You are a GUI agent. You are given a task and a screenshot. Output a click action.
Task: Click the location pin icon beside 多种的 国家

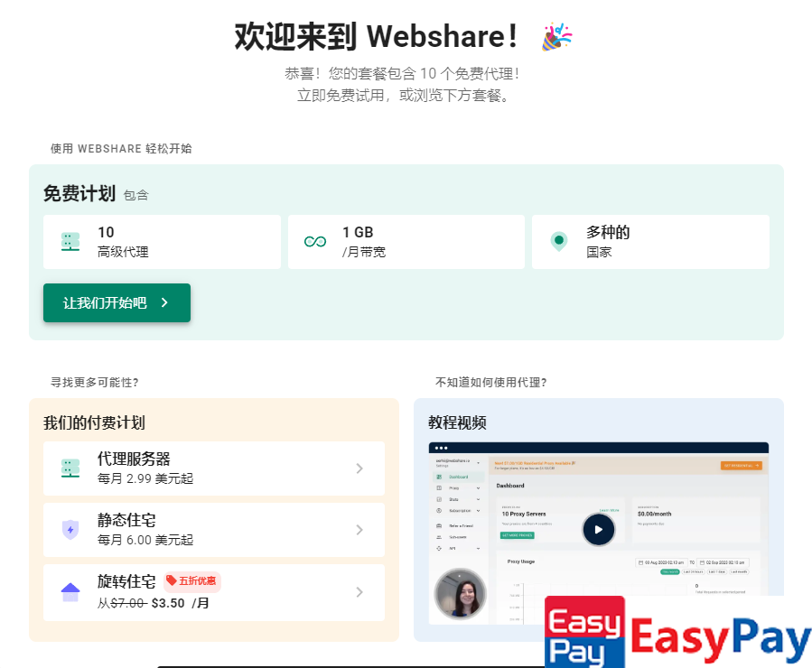click(x=559, y=241)
